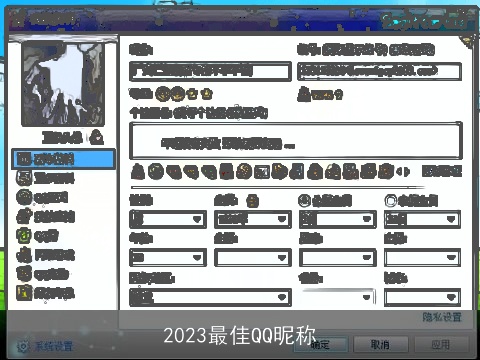This screenshot has height=360, width=480.
Task: Click the small picture-frame icon in the service icon row
Action: [262, 172]
